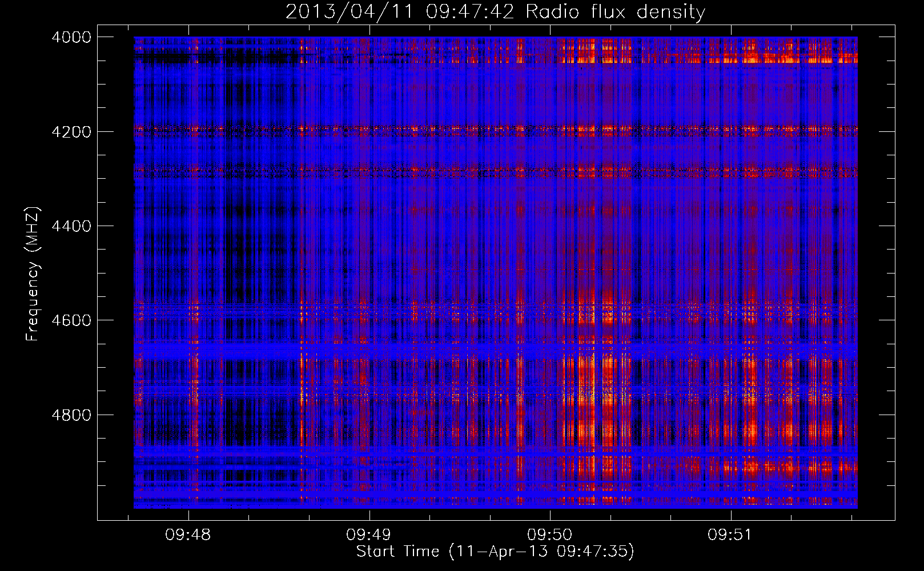
Task: Click the 'Frequency (MHZ)' axis title
Action: click(33, 274)
